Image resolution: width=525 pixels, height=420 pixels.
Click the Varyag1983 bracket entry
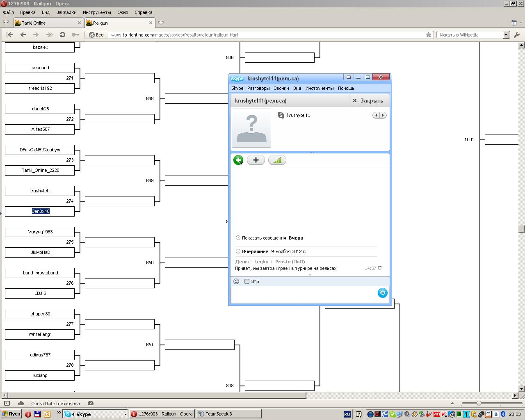[40, 232]
